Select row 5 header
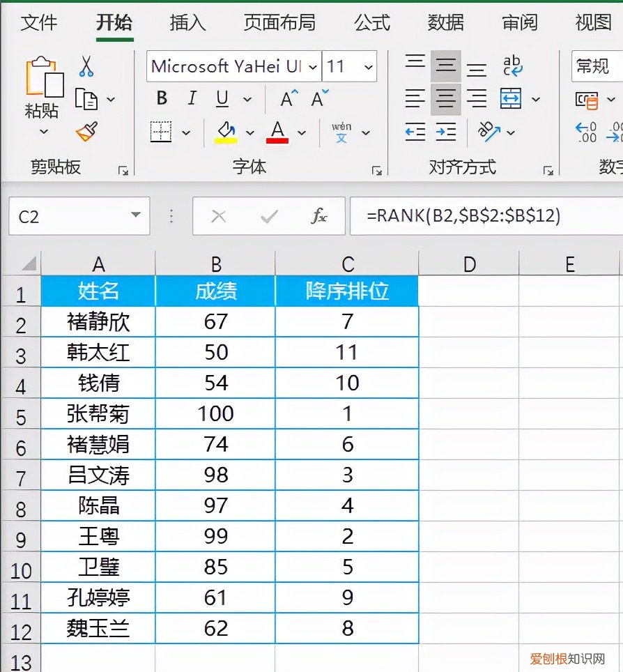Screen dimensions: 623x672 [x=21, y=414]
